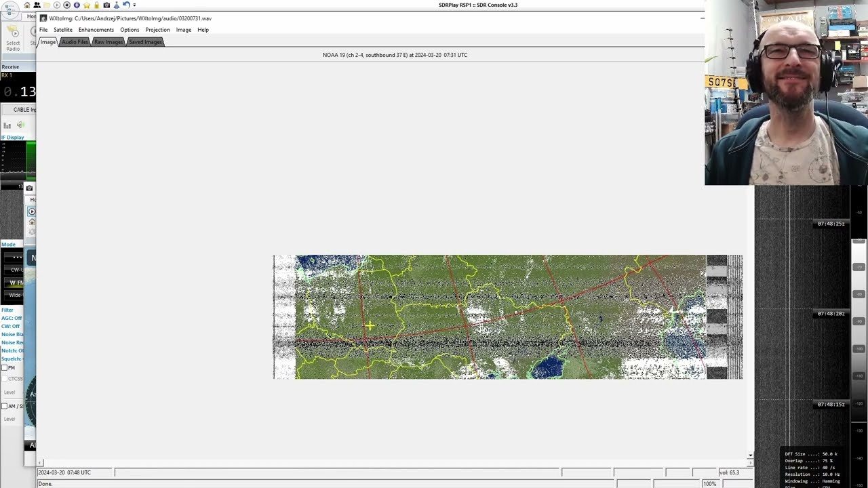
Task: Open the Image menu
Action: 184,30
